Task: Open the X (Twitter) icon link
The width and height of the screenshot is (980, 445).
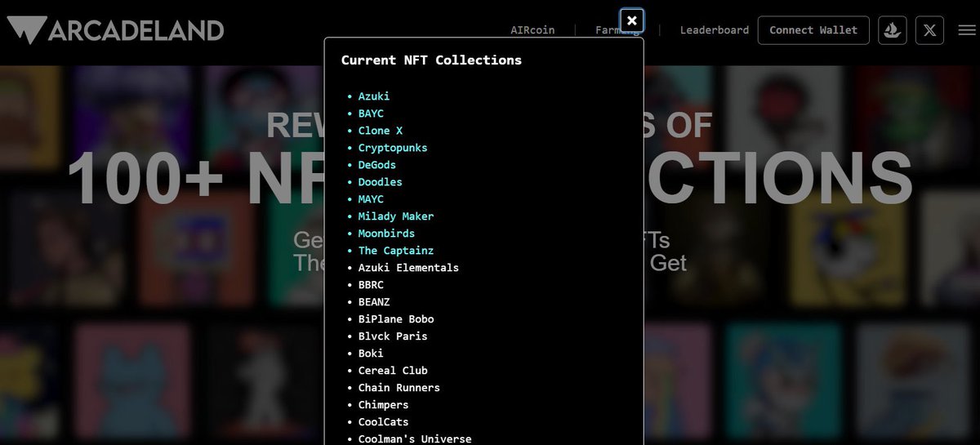Action: 929,30
